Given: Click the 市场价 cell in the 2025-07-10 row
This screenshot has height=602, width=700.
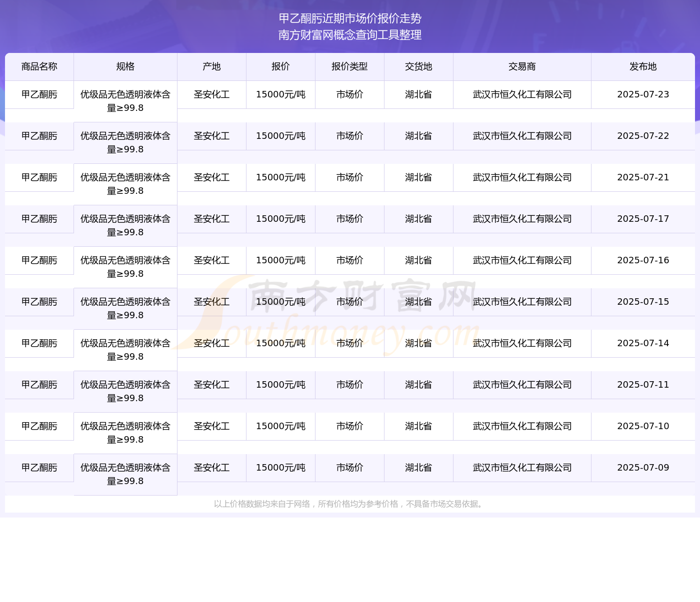Looking at the screenshot, I should 349,426.
